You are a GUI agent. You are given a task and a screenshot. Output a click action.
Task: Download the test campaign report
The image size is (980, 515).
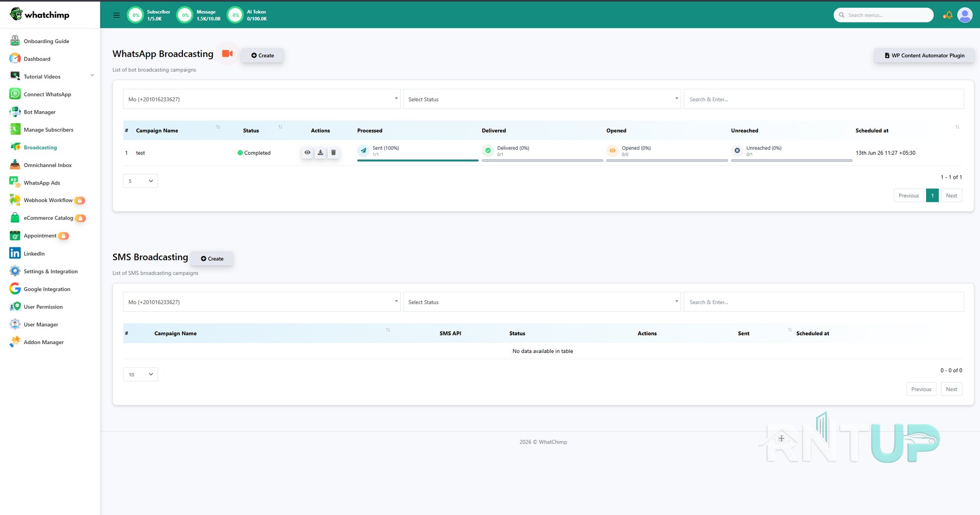tap(320, 153)
